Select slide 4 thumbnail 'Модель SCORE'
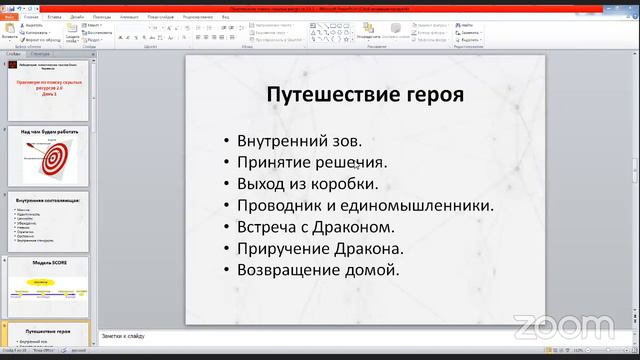This screenshot has height=360, width=640. pyautogui.click(x=48, y=287)
